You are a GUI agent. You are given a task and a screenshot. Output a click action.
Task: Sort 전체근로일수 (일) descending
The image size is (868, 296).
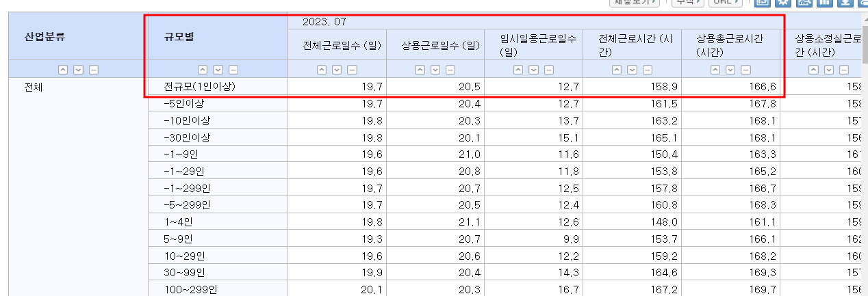click(x=337, y=69)
